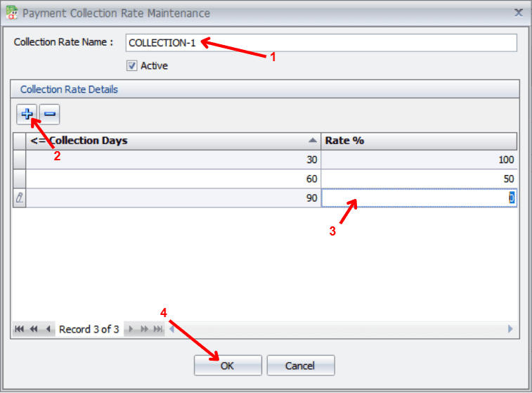The width and height of the screenshot is (532, 393).
Task: Go to next record arrow
Action: [131, 329]
